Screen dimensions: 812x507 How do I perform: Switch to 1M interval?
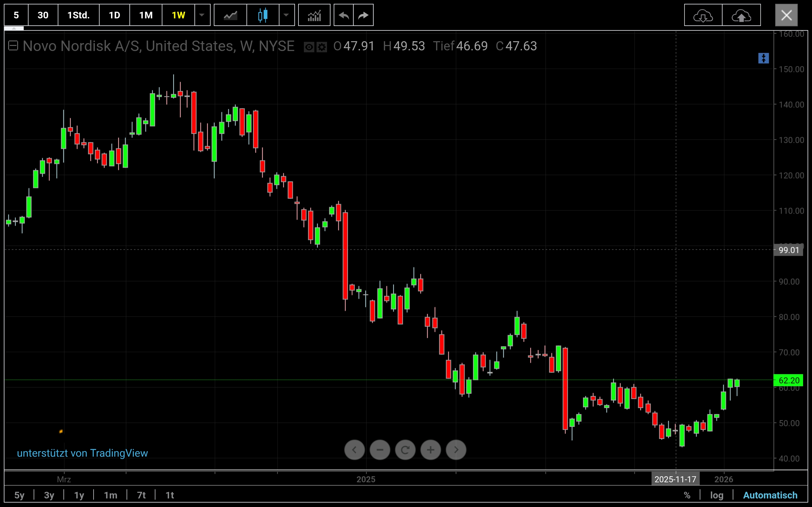(x=146, y=15)
